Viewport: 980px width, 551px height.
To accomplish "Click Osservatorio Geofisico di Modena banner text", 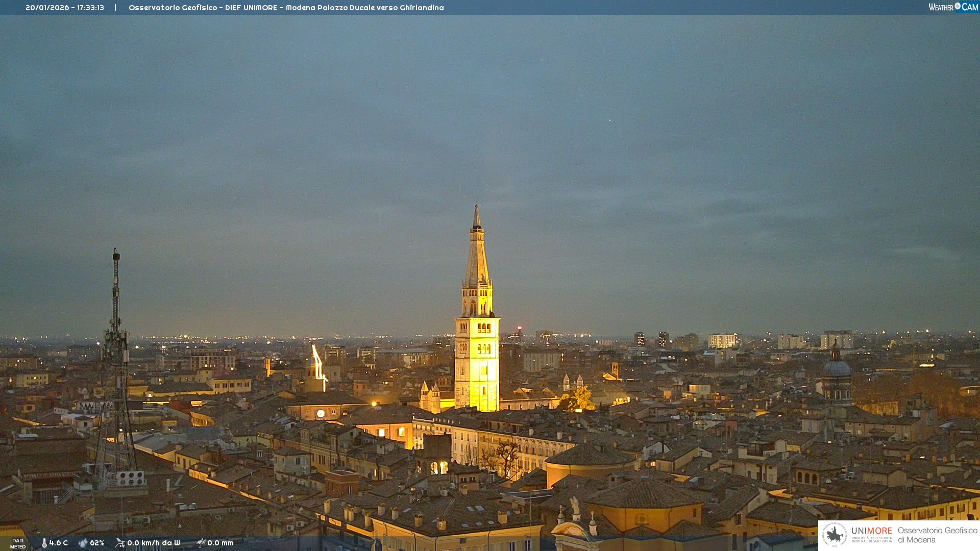I will (937, 535).
